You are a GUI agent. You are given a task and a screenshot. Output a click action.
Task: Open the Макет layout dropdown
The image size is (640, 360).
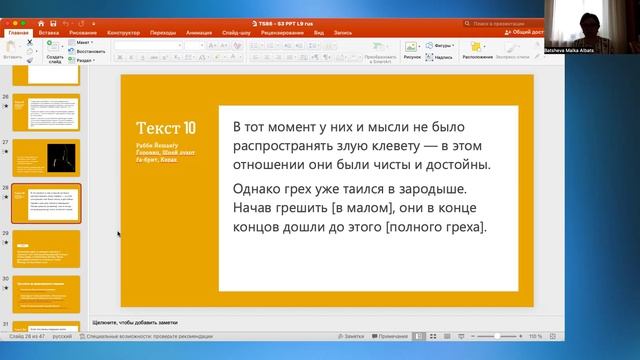(x=81, y=42)
